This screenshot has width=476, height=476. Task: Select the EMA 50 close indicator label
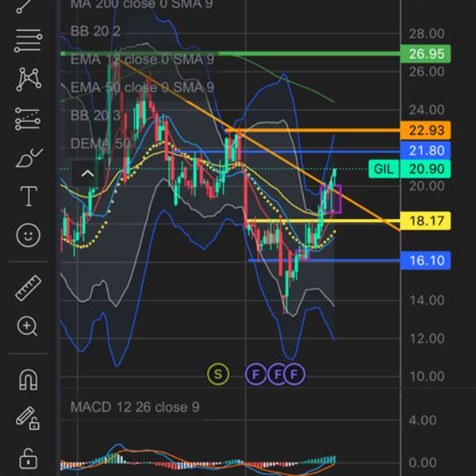coord(142,87)
